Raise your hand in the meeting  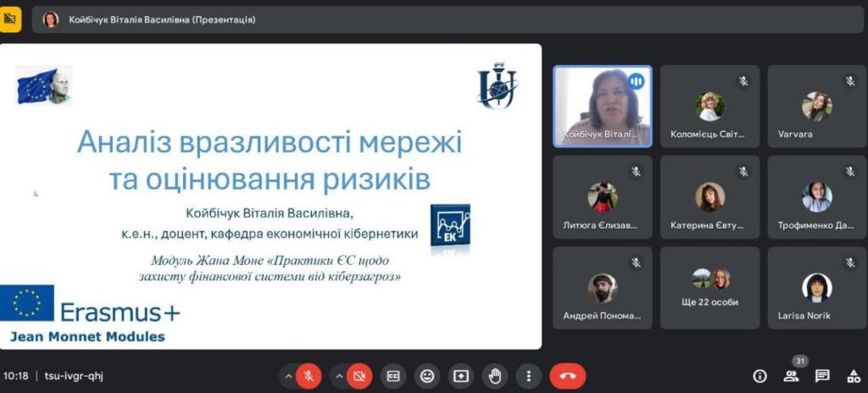(495, 375)
